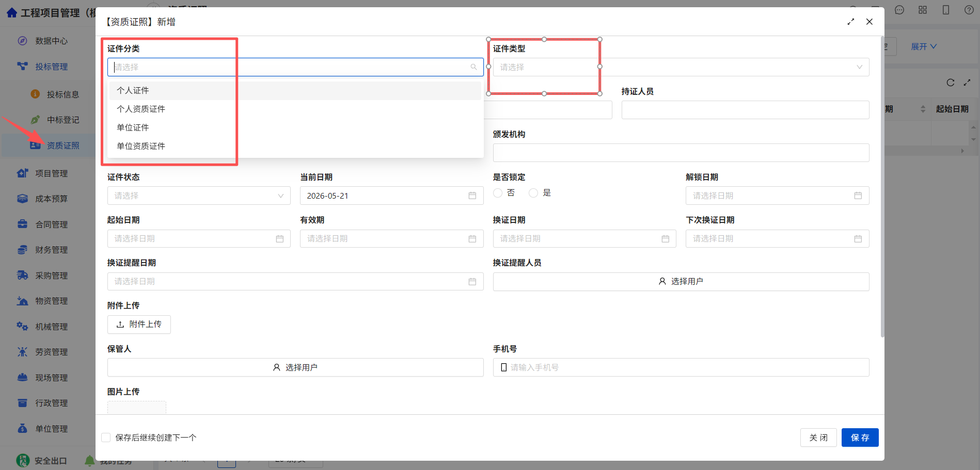Click the 证件分类 search input
This screenshot has height=470, width=980.
click(295, 67)
